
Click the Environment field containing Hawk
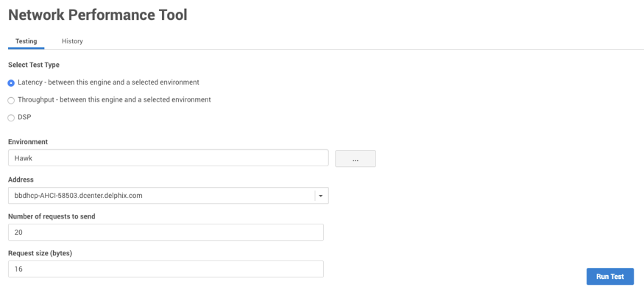(168, 158)
